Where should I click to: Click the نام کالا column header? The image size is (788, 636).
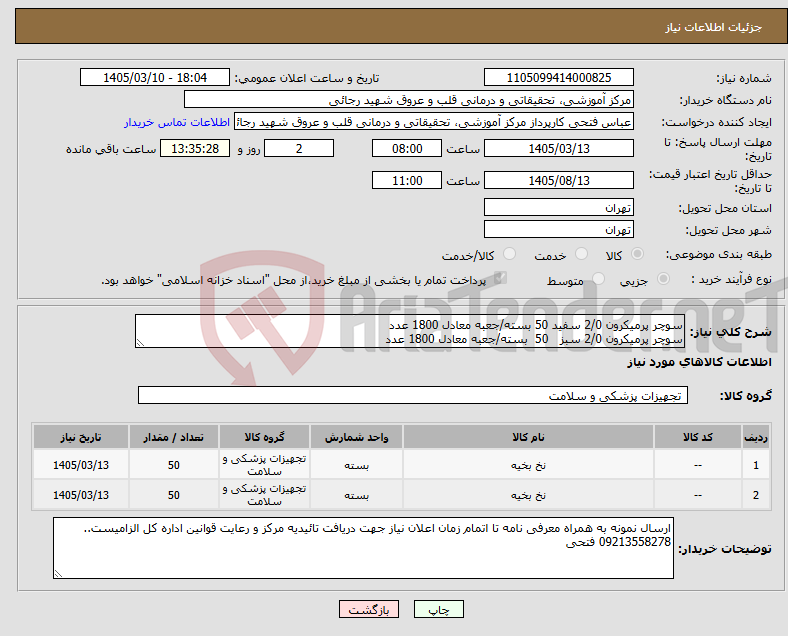point(528,437)
